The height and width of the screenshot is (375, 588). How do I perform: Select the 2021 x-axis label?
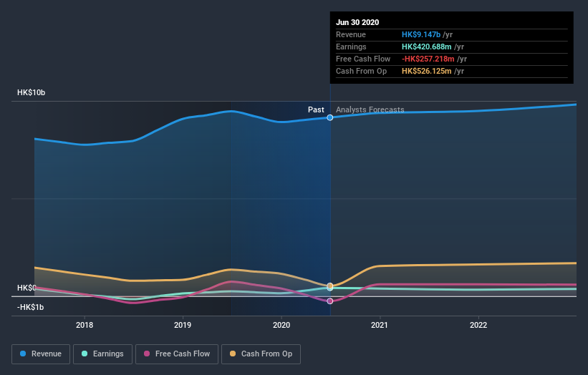[x=380, y=325]
